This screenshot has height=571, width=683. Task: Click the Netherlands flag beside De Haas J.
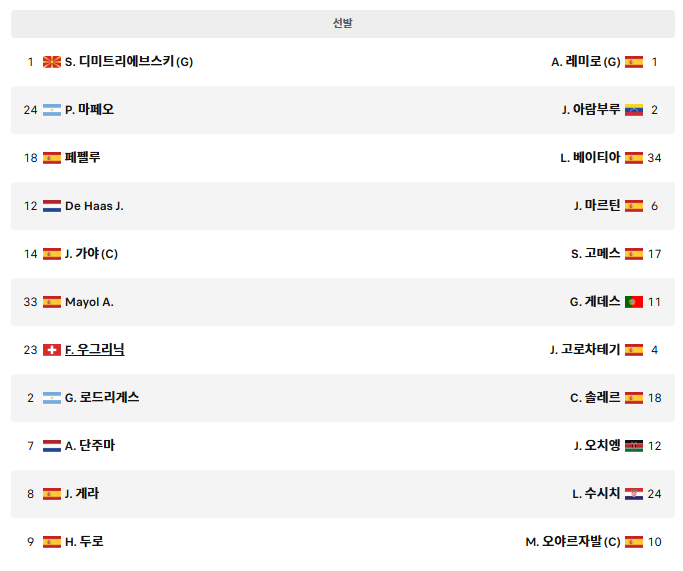coord(52,206)
